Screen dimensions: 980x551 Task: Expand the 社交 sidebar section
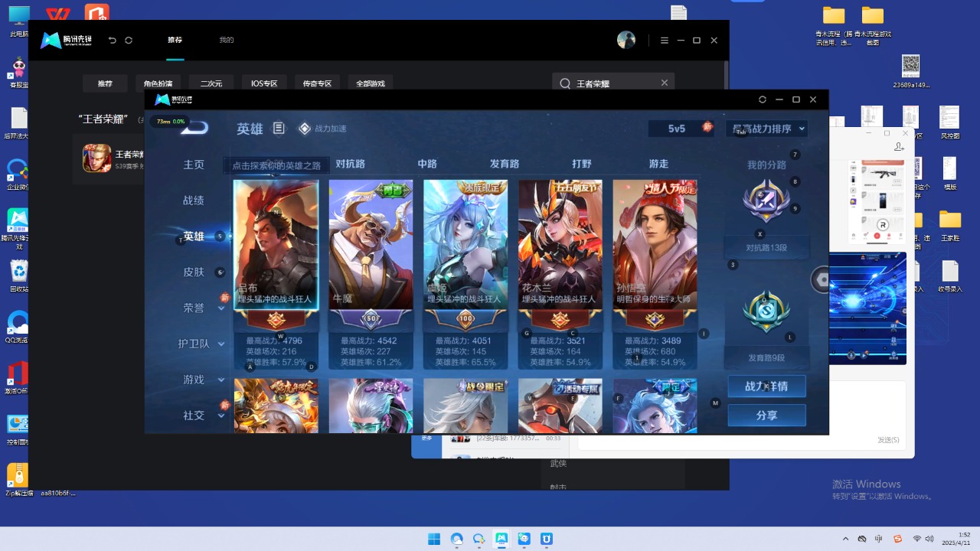coord(221,416)
